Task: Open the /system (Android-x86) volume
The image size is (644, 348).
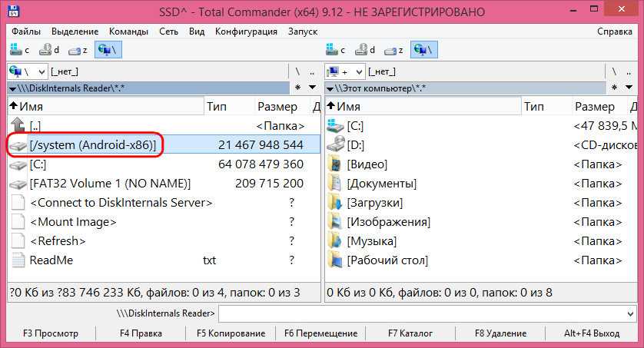Action: click(92, 144)
